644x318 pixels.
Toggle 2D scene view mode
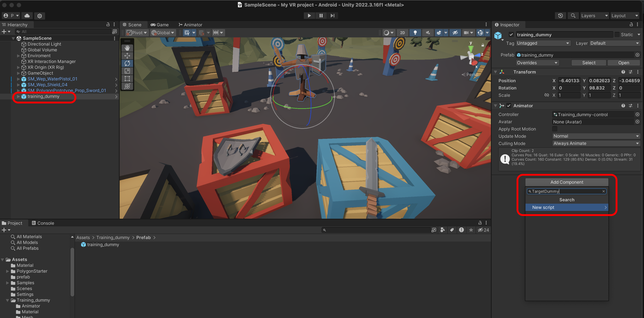402,33
